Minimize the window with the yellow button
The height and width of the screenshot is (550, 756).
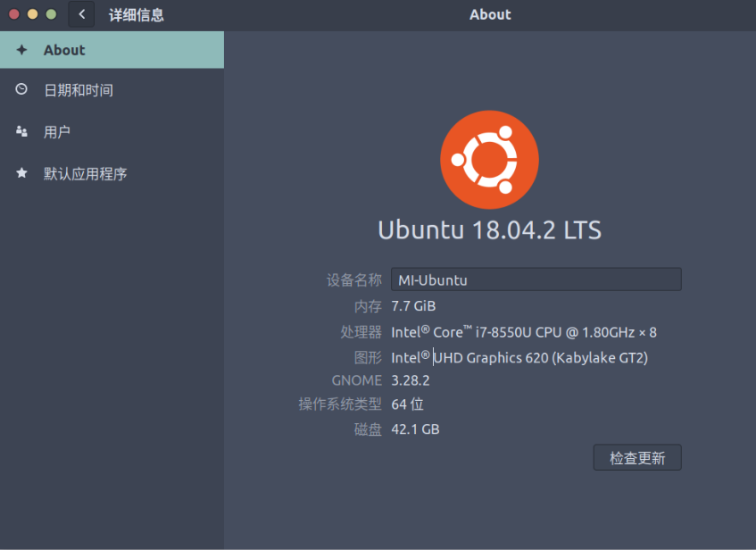[x=32, y=14]
